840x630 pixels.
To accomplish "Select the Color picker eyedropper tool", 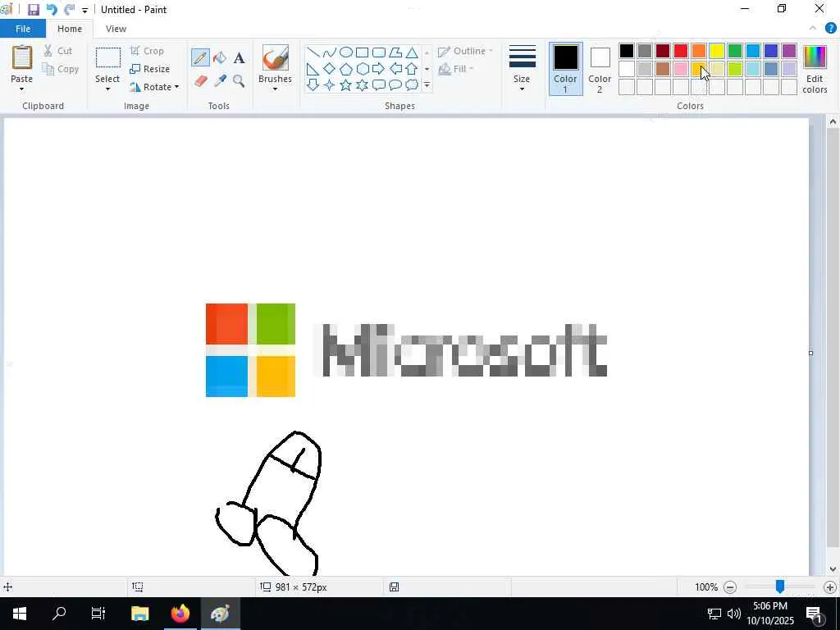I will (220, 81).
